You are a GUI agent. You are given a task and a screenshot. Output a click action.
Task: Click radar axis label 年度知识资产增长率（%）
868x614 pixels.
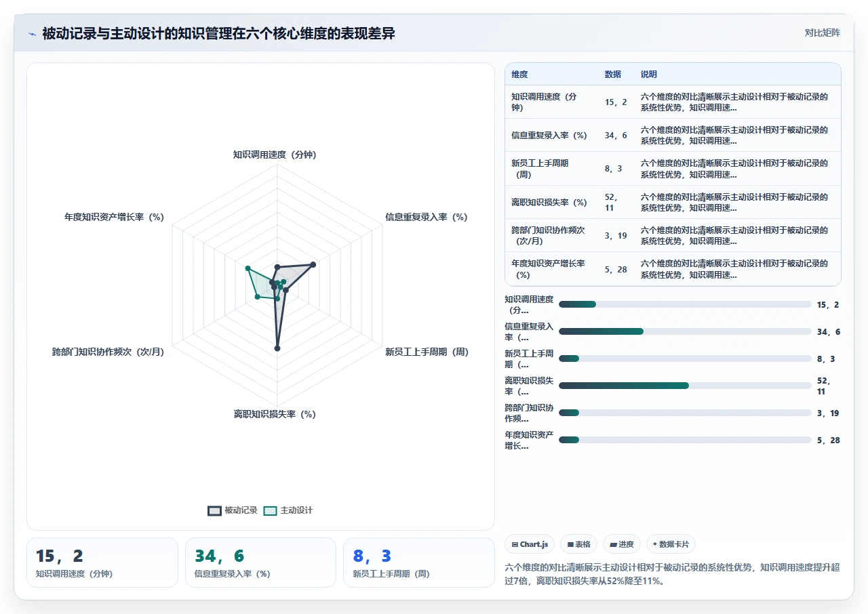115,217
